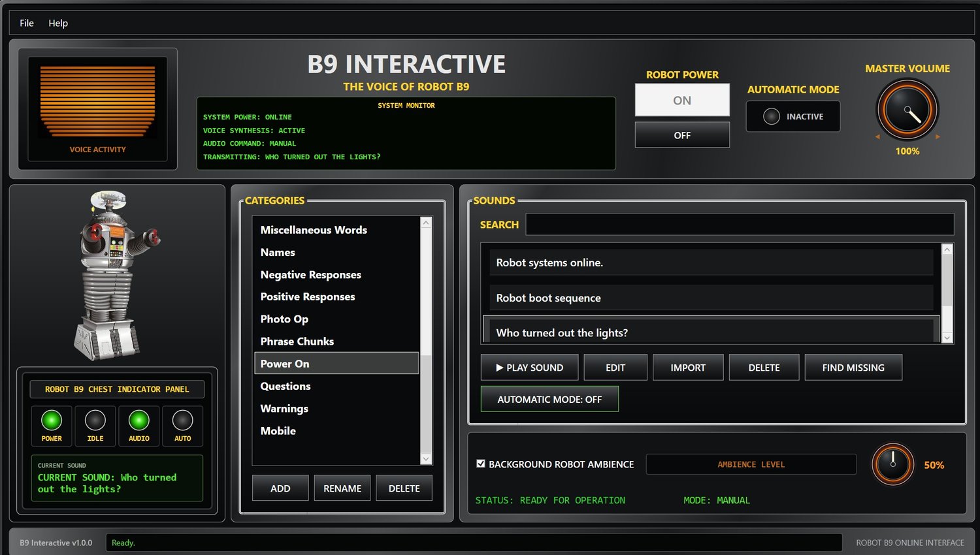The width and height of the screenshot is (980, 555).
Task: Select the 'Who turned out the lights?' sound
Action: 711,330
